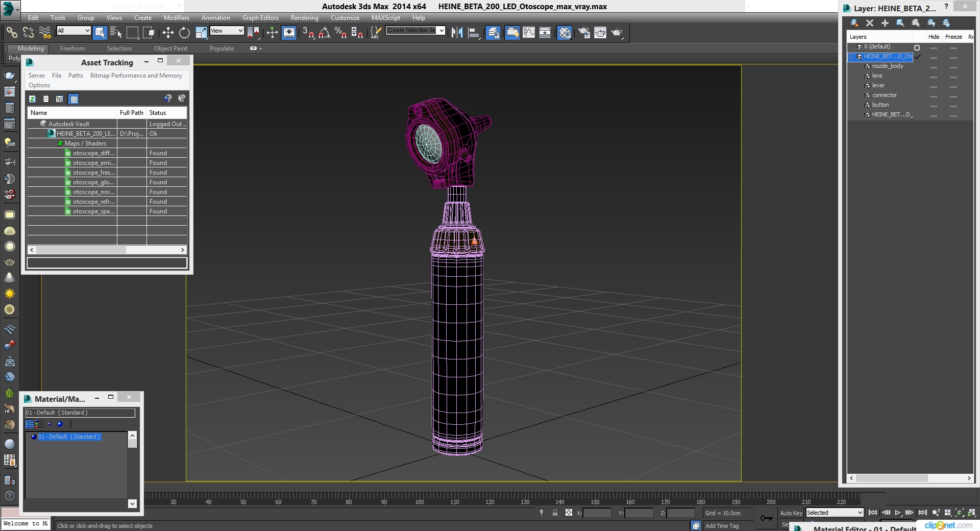Screen dimensions: 980x531
Task: Click the X coordinate input field
Action: [597, 513]
